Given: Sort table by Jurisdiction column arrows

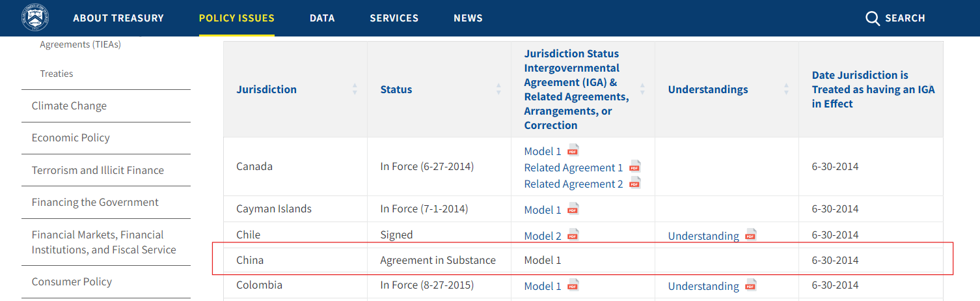Looking at the screenshot, I should [355, 89].
